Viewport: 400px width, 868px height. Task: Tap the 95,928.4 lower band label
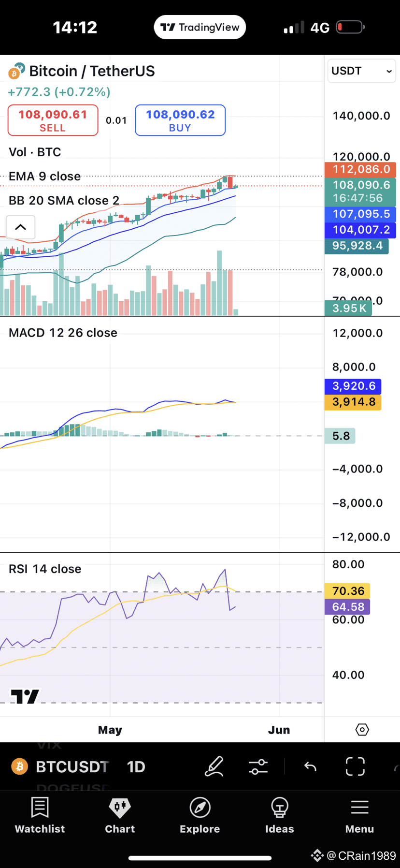[356, 246]
